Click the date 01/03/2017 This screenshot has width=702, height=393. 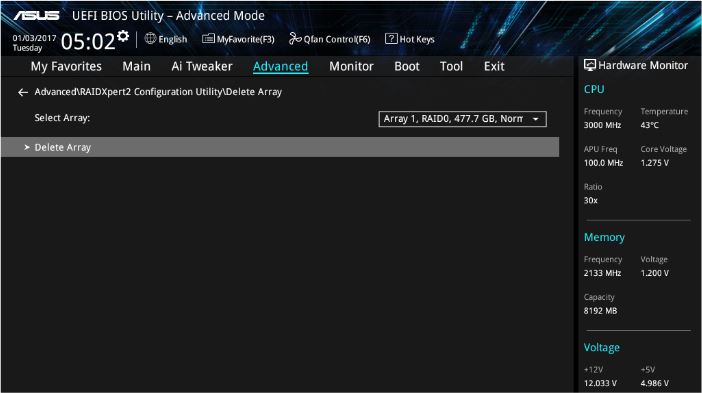coord(34,38)
